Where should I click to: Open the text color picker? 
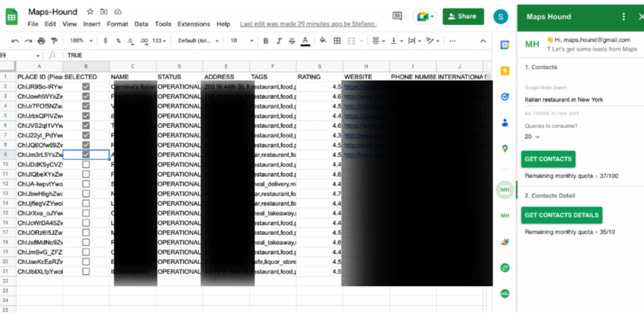(x=306, y=41)
